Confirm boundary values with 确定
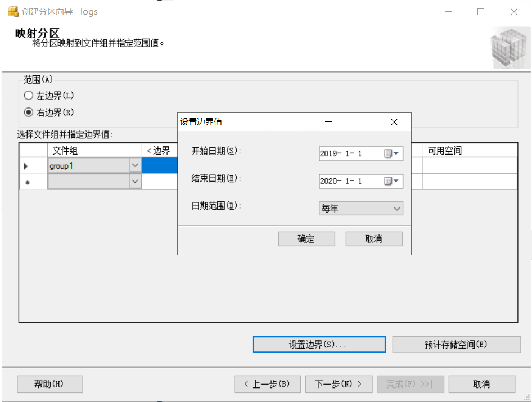The width and height of the screenshot is (532, 402). (x=306, y=239)
